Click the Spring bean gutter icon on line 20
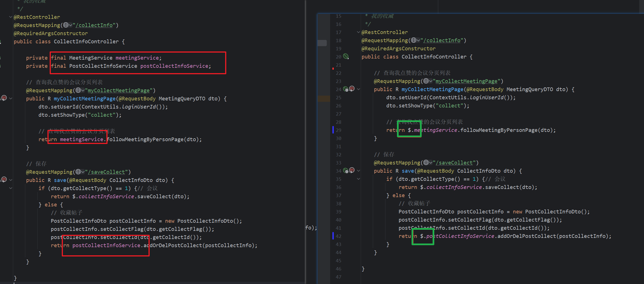 pyautogui.click(x=346, y=57)
